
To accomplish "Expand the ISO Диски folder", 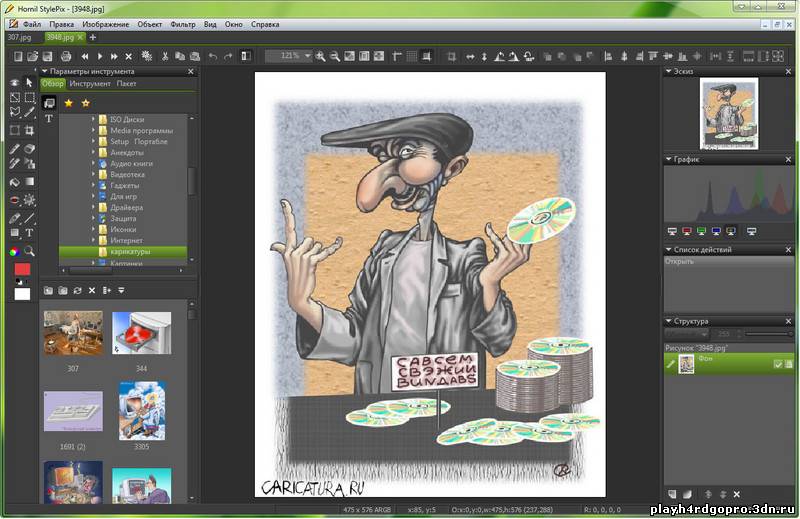I will coord(93,119).
